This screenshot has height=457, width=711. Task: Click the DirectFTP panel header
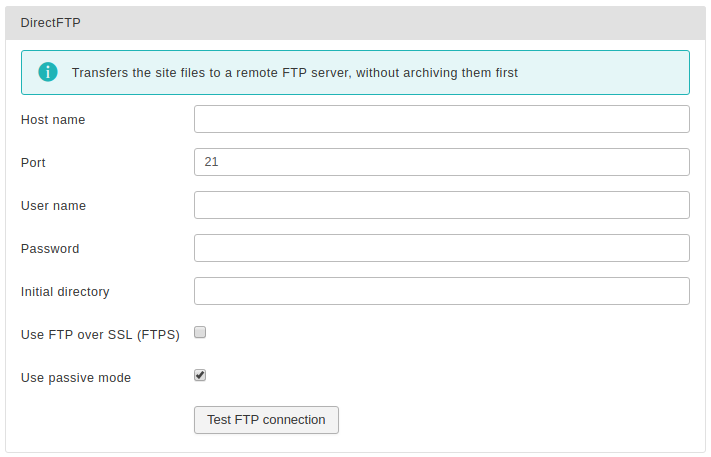[x=355, y=23]
